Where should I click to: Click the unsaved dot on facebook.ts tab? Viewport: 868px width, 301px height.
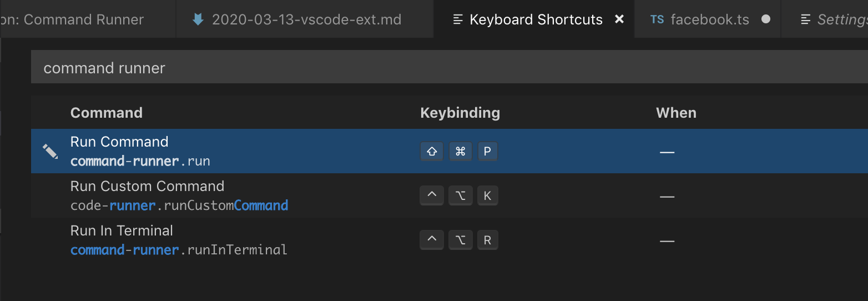coord(766,19)
